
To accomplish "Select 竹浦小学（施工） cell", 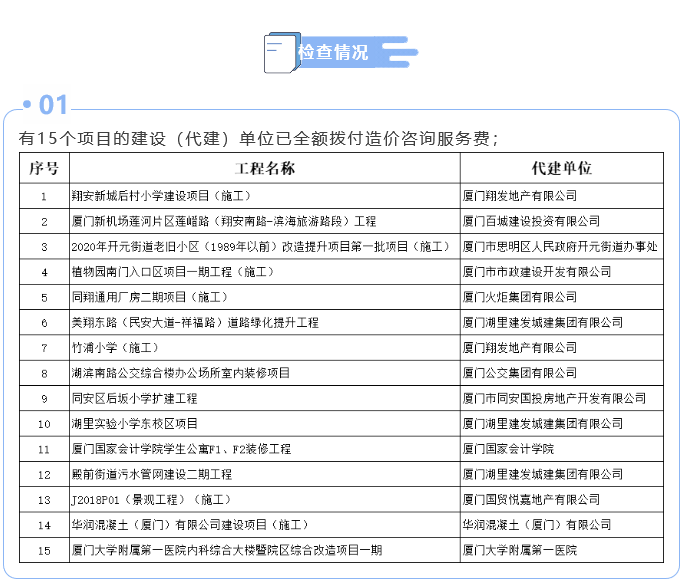I will [x=265, y=348].
